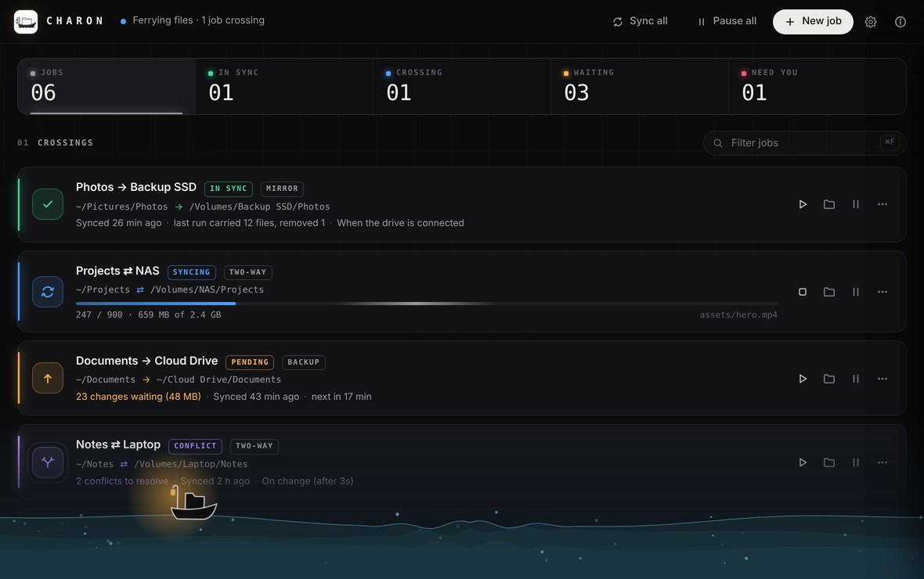Open folder for Documents → Cloud Drive

tap(829, 379)
